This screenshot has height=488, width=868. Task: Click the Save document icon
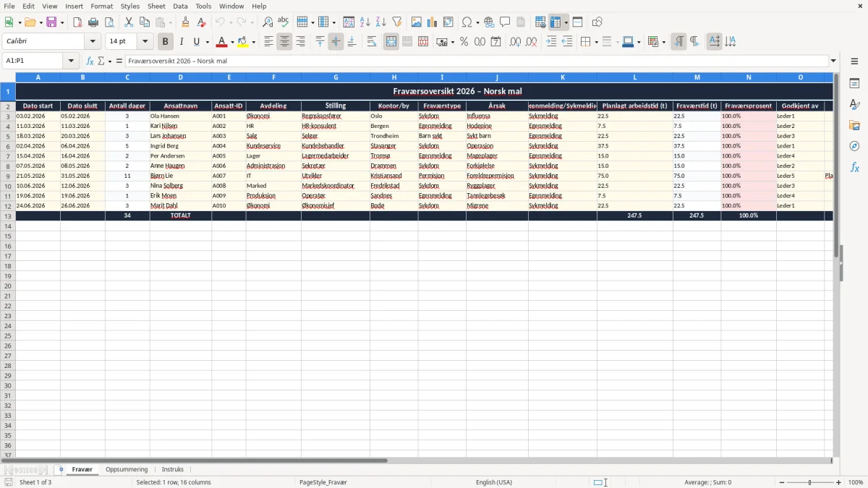pos(52,22)
